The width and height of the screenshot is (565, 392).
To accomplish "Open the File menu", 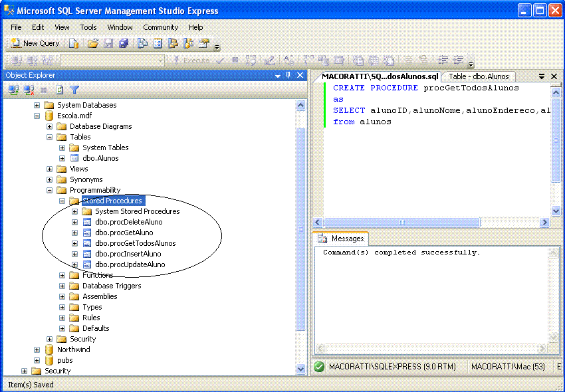I will tap(16, 27).
